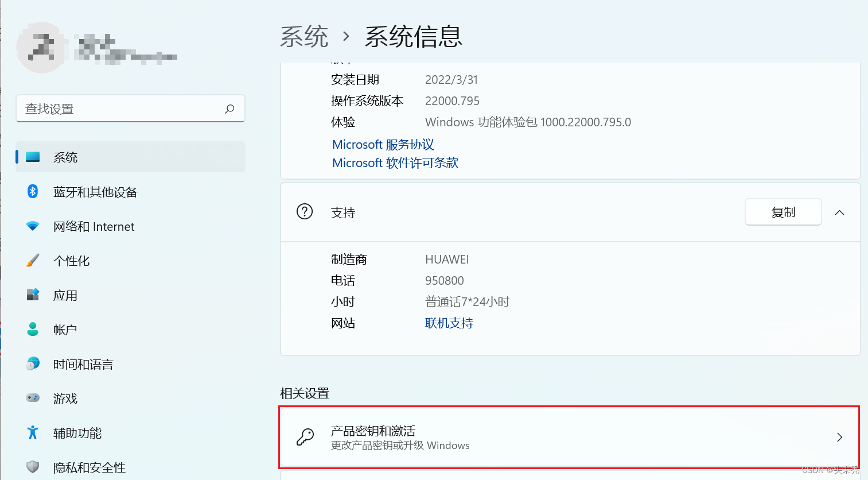
Task: Click the Bluetooth icon in sidebar
Action: pos(33,191)
